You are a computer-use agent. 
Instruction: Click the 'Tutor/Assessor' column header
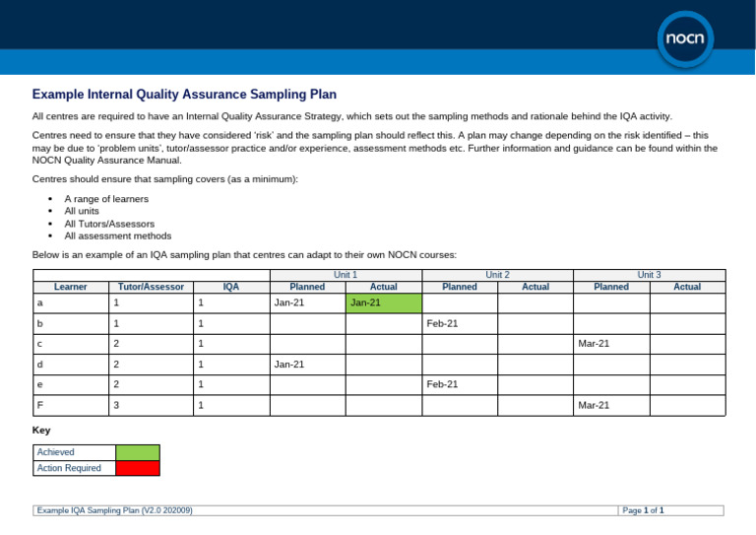point(151,287)
